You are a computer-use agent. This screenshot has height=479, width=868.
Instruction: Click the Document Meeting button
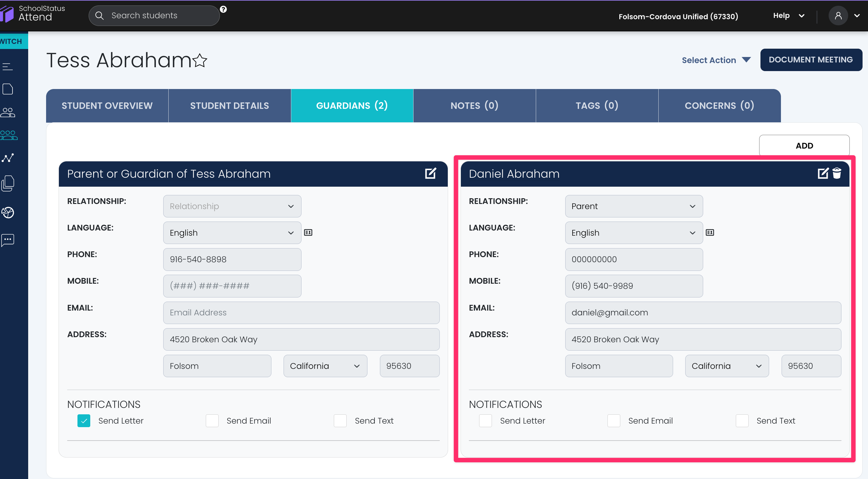(x=811, y=60)
